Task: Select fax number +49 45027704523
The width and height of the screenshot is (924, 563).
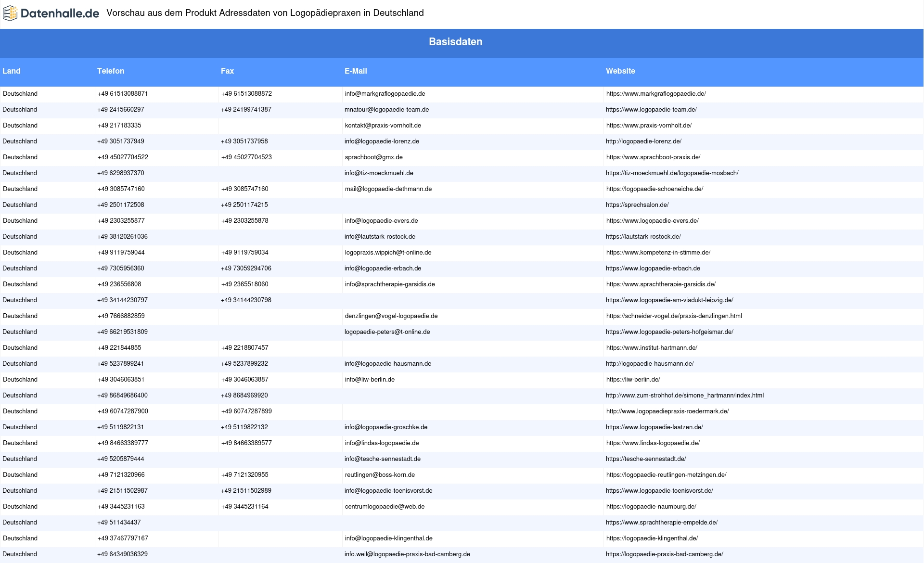Action: [246, 157]
